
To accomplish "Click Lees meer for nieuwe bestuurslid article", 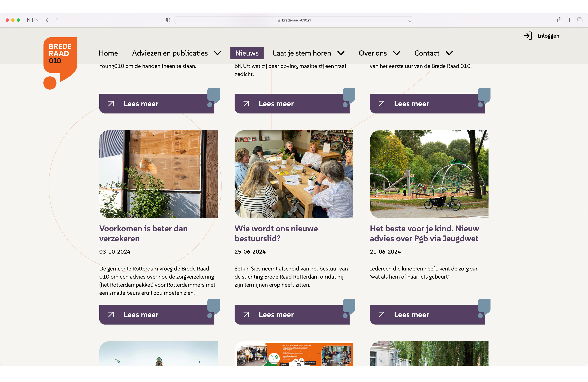I will pyautogui.click(x=292, y=315).
